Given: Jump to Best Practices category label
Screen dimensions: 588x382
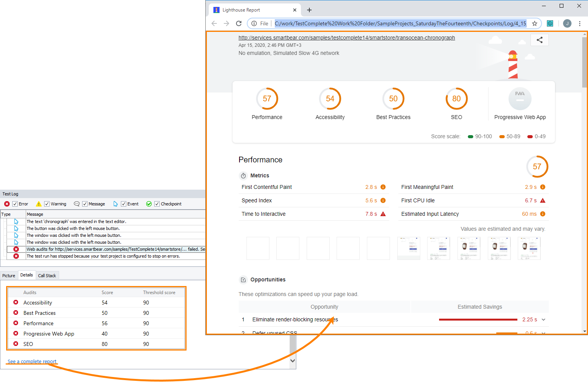Looking at the screenshot, I should (393, 117).
